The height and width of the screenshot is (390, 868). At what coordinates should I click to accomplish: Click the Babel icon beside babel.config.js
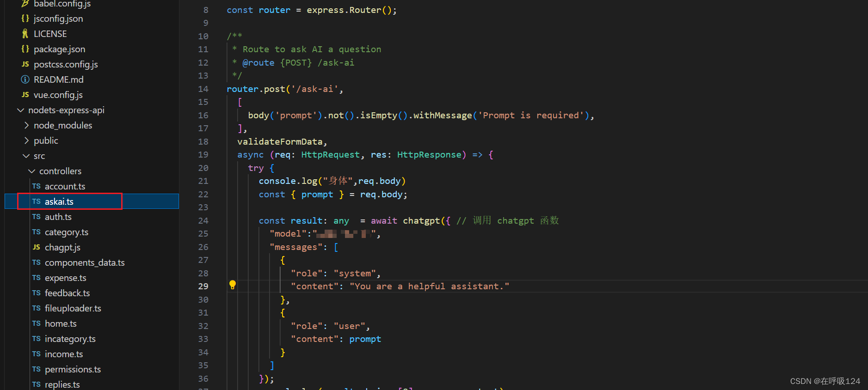tap(25, 4)
